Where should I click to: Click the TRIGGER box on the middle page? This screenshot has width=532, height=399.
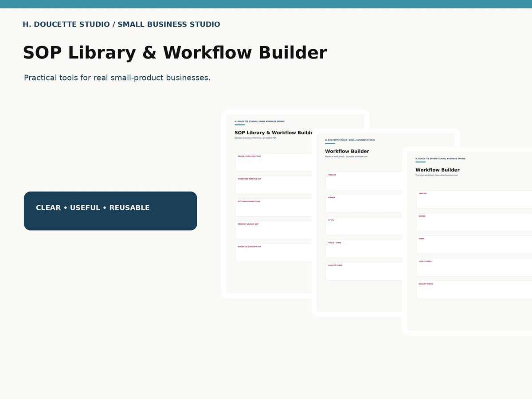pyautogui.click(x=364, y=181)
